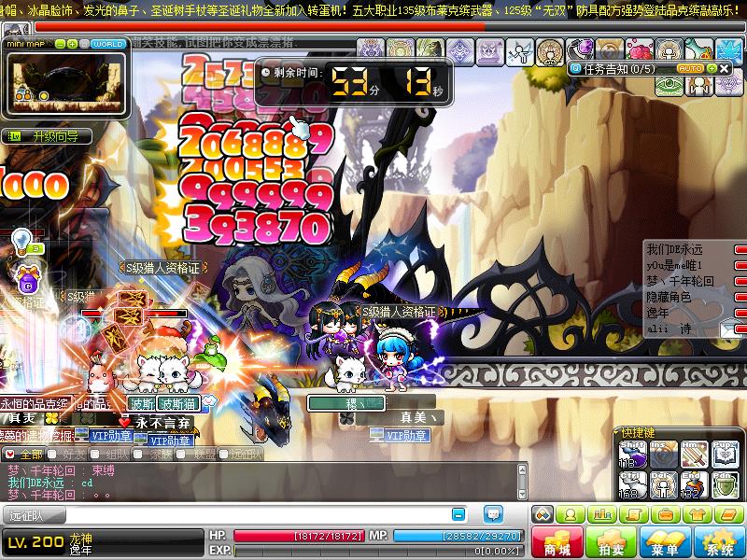
Task: Toggle the 好友 chat filter checkbox
Action: [x=52, y=455]
